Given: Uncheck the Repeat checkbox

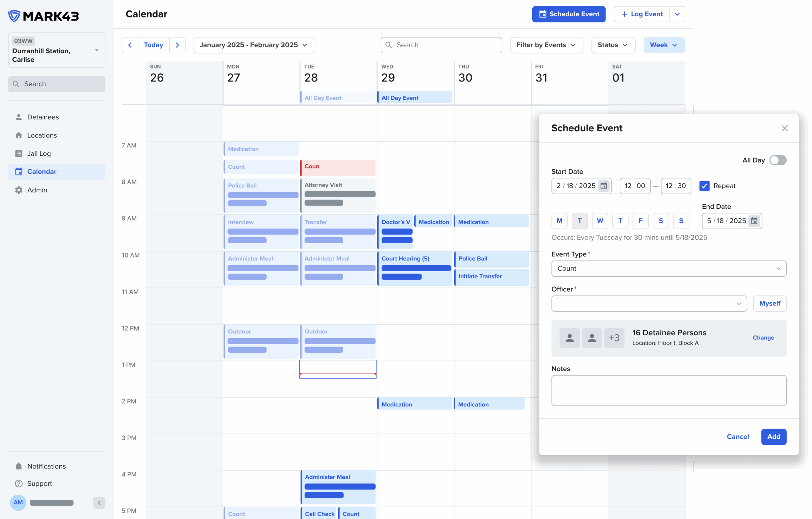Looking at the screenshot, I should pyautogui.click(x=704, y=186).
